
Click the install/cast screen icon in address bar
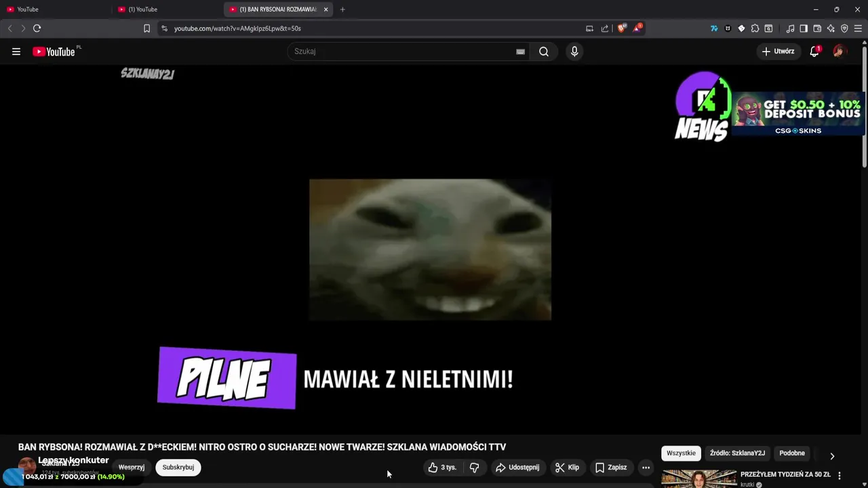pos(589,28)
